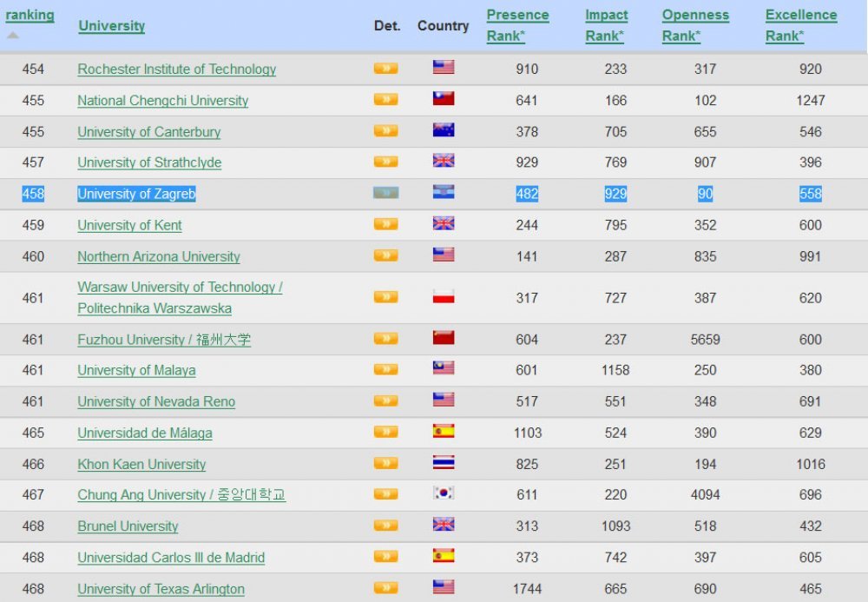Open Warsaw University of Technology link
Image resolution: width=868 pixels, height=602 pixels.
[x=180, y=297]
